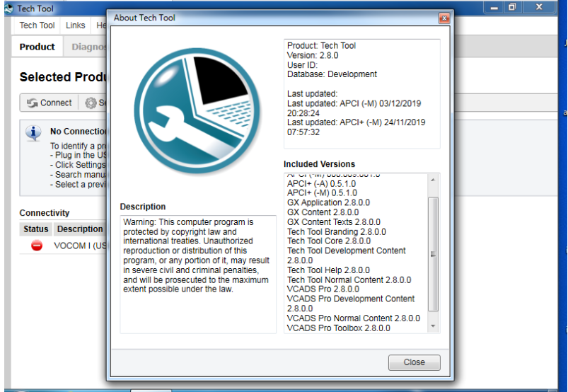Click the red VOCOM I status icon
568x392 pixels.
coord(37,246)
